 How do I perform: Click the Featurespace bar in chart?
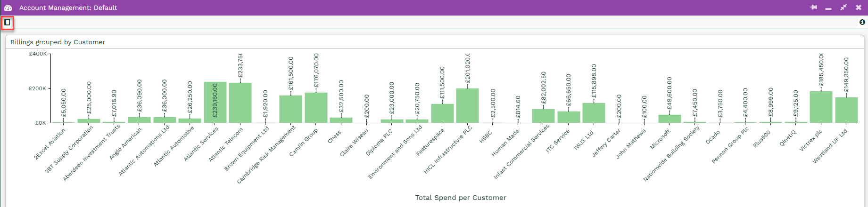[442, 113]
